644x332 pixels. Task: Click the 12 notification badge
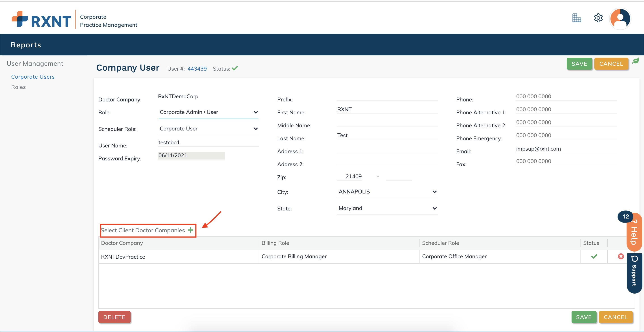tap(625, 216)
